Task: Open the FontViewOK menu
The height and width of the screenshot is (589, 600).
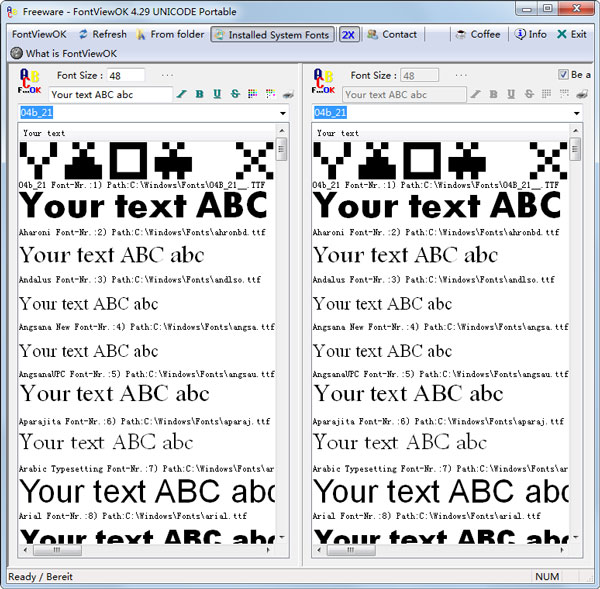Action: point(39,34)
